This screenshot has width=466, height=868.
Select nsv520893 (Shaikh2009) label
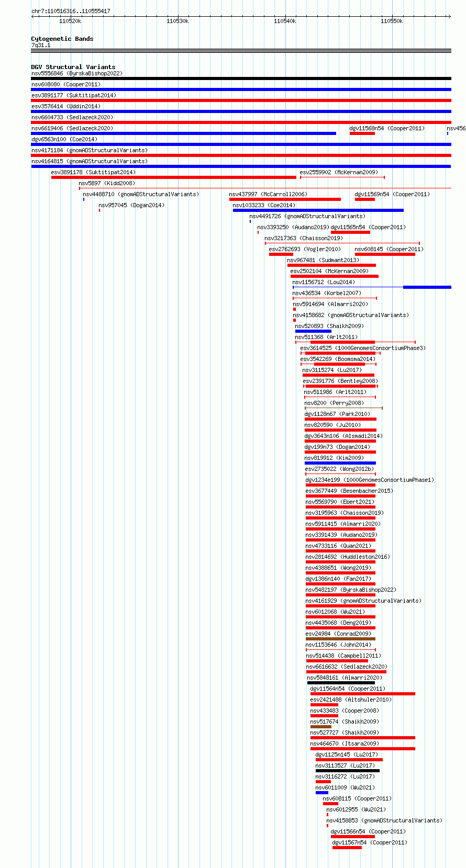click(x=329, y=326)
